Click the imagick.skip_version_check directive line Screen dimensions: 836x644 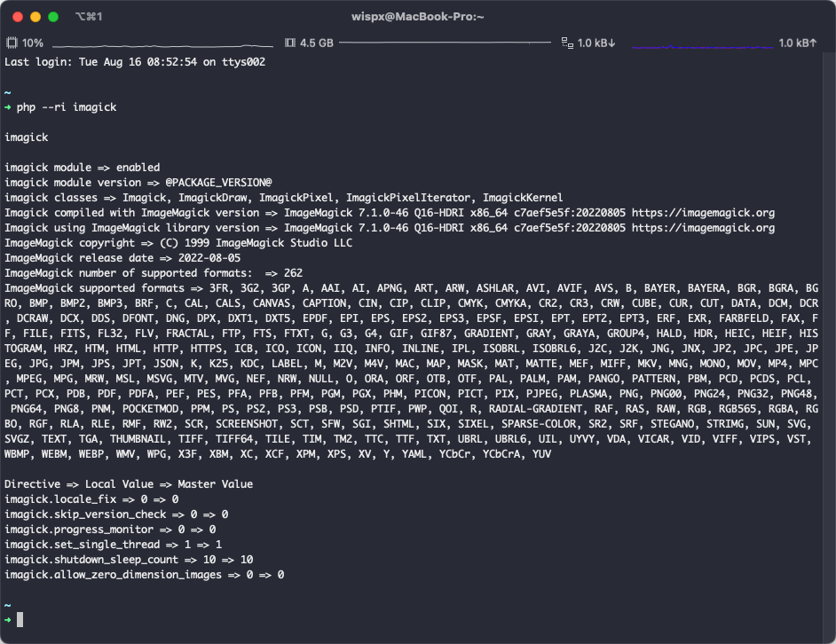coord(116,514)
